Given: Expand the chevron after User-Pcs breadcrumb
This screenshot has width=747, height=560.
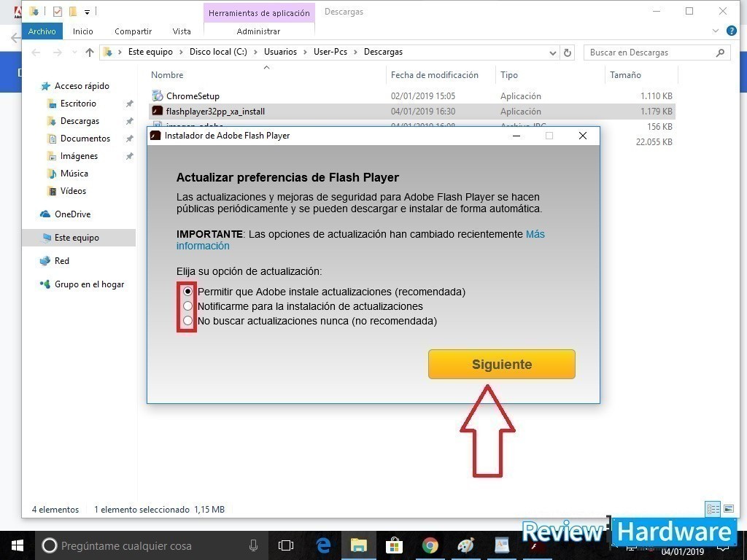Looking at the screenshot, I should coord(356,52).
